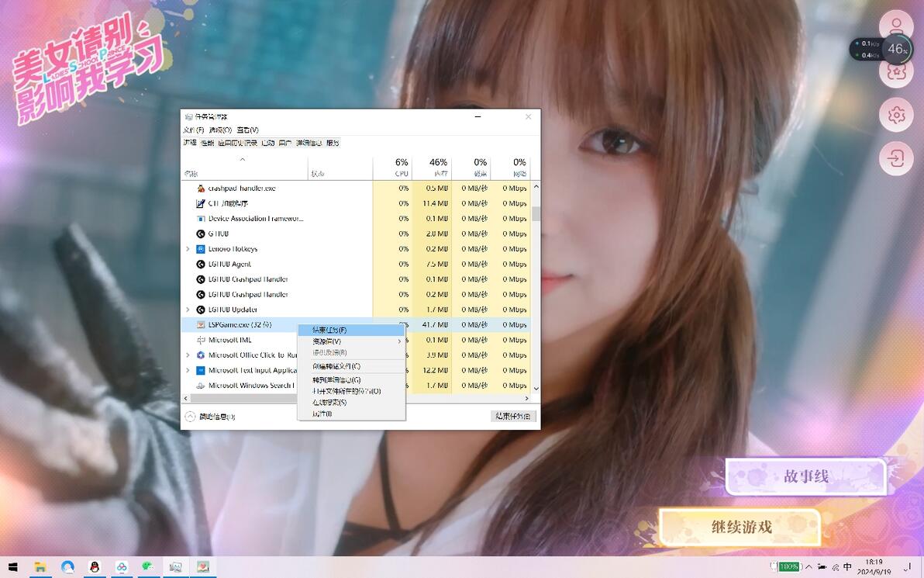The height and width of the screenshot is (578, 924).
Task: Open game settings gear icon
Action: [x=896, y=114]
